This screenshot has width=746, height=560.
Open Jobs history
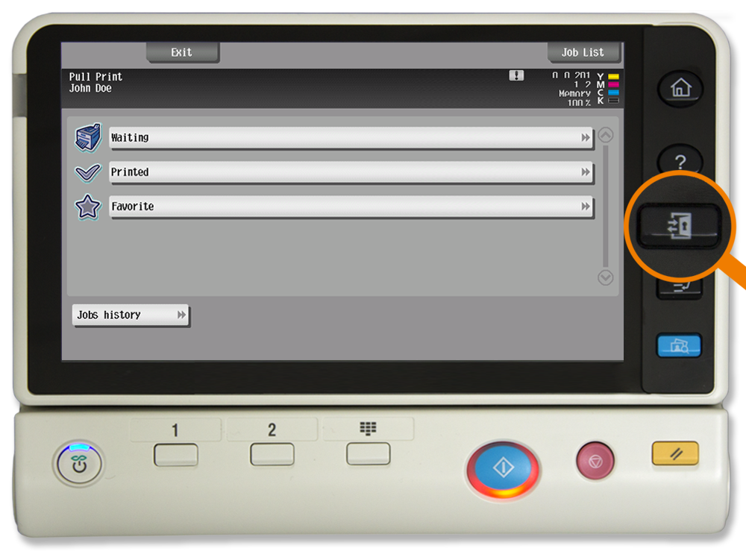(131, 315)
